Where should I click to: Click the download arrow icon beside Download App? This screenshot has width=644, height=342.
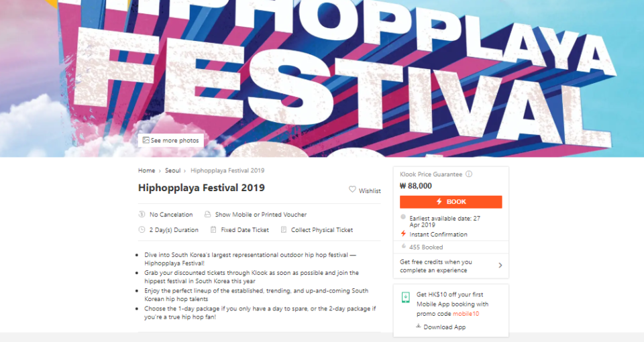click(418, 327)
